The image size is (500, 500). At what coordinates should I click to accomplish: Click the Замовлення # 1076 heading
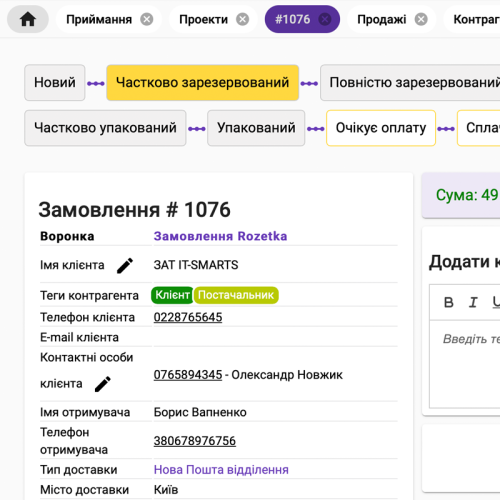134,210
